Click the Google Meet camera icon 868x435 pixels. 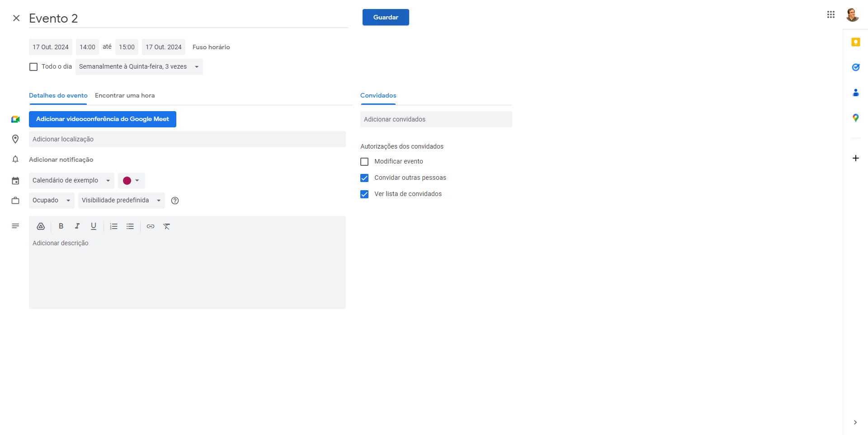pos(15,119)
